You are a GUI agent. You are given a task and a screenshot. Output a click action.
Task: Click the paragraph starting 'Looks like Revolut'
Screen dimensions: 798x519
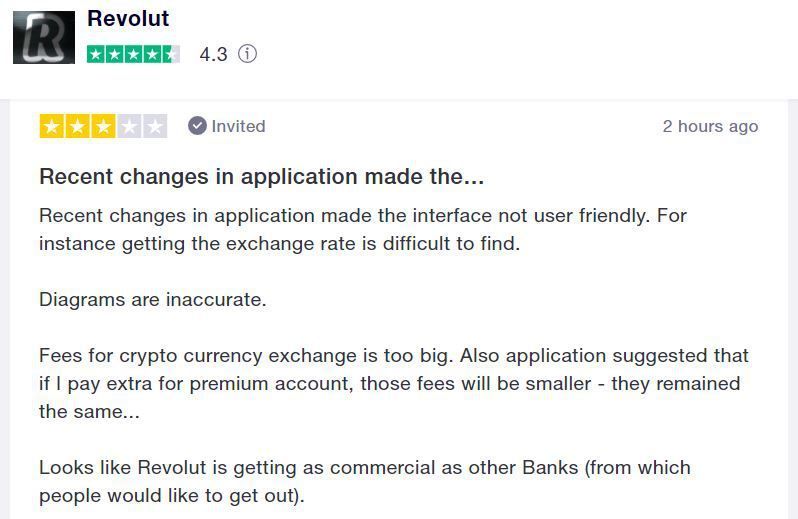(x=365, y=481)
